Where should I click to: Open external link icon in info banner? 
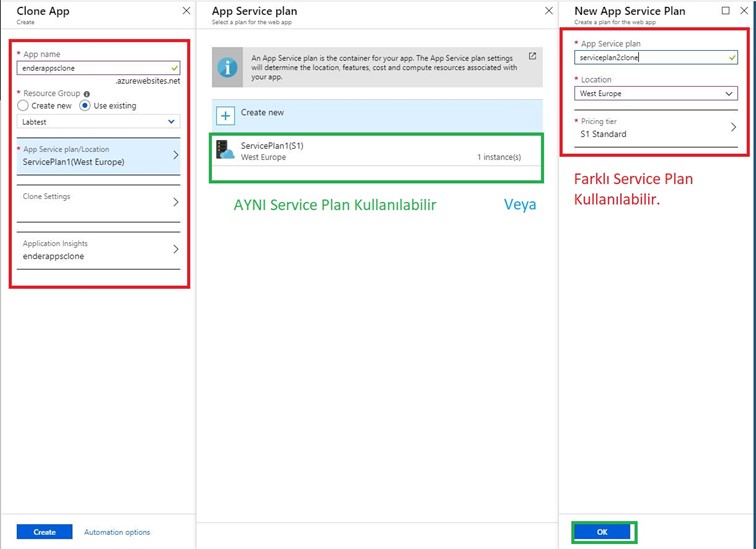point(532,56)
